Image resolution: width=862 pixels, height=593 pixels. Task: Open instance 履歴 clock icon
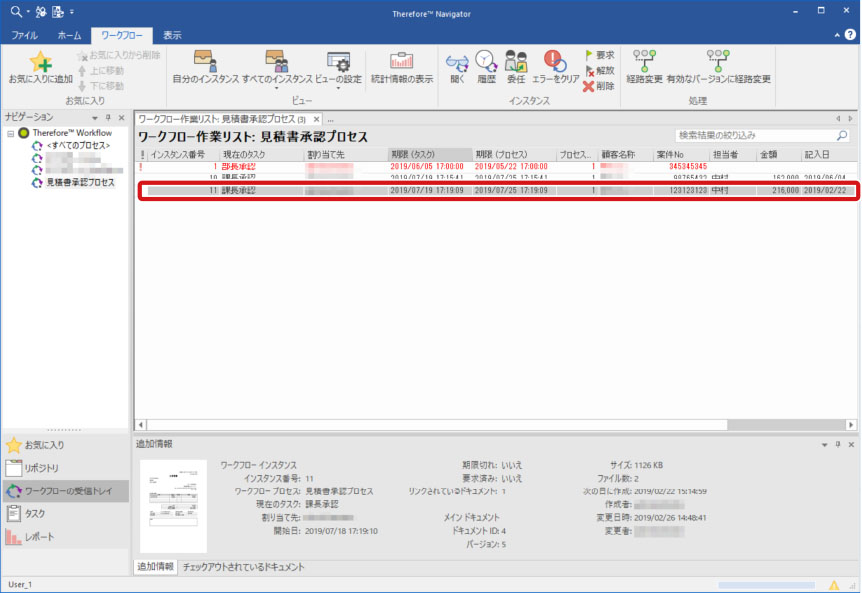click(x=486, y=62)
